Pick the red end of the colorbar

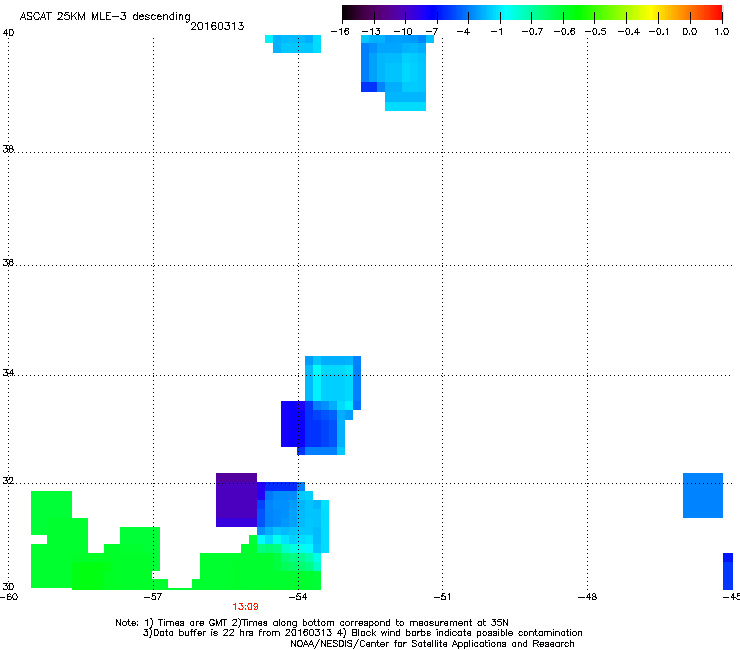[715, 12]
